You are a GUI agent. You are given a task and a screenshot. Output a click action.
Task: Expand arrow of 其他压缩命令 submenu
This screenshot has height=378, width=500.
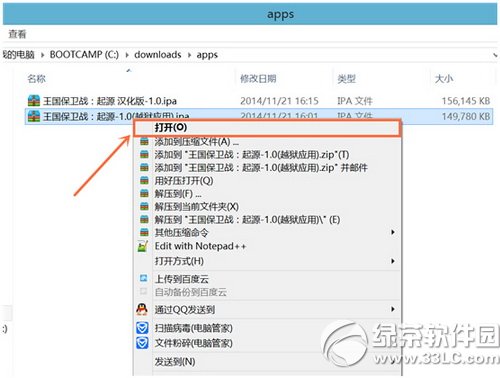click(x=393, y=232)
